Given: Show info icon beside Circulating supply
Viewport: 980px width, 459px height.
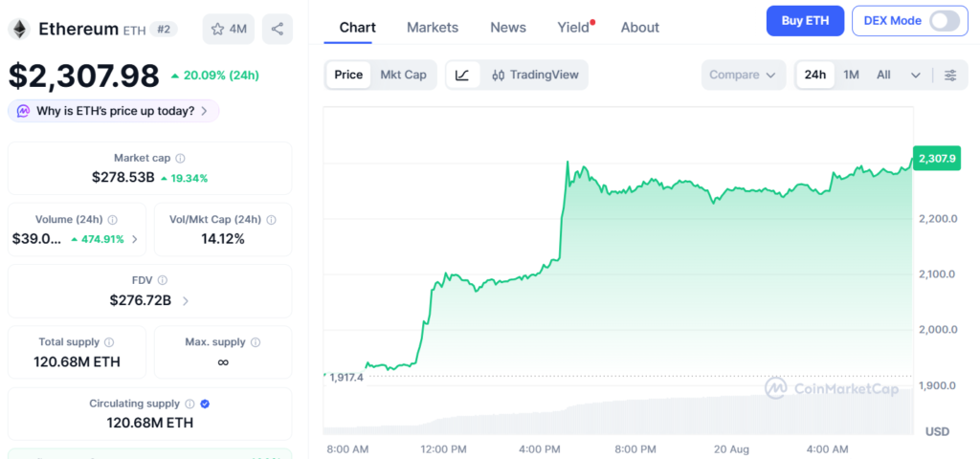Looking at the screenshot, I should (190, 404).
